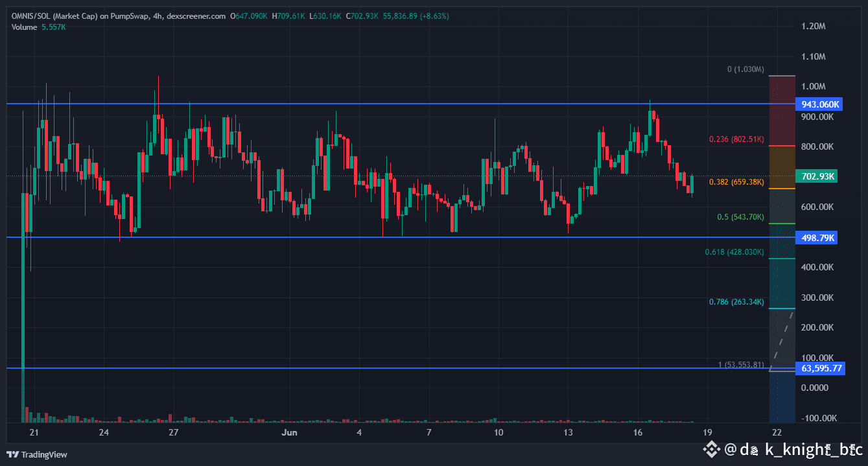Image resolution: width=868 pixels, height=466 pixels.
Task: Click the 4 date label on time axis
Action: coord(359,432)
